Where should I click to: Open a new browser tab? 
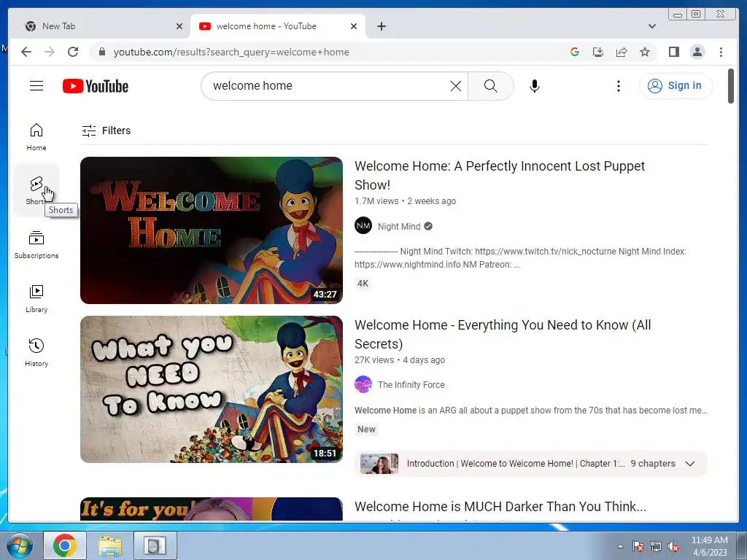point(381,26)
